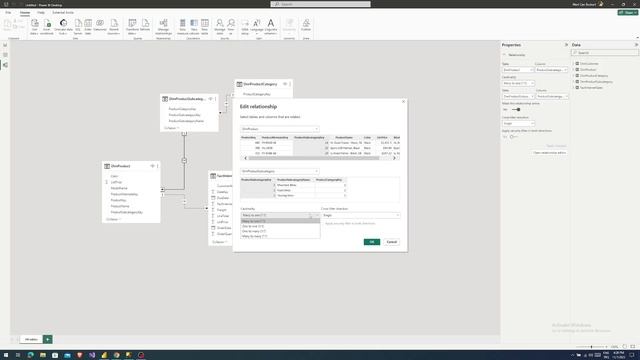Click the Enter data ribbon icon
This screenshot has width=640, height=360.
[88, 27]
